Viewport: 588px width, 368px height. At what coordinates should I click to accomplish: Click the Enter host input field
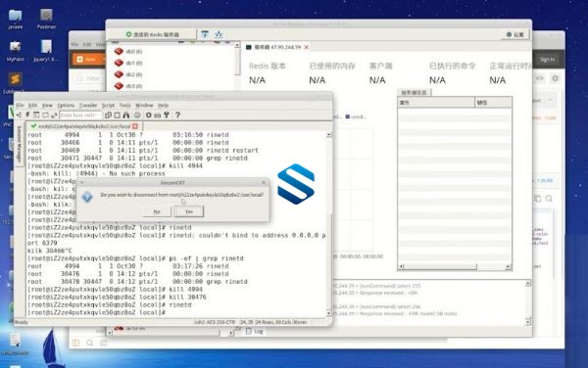point(80,115)
